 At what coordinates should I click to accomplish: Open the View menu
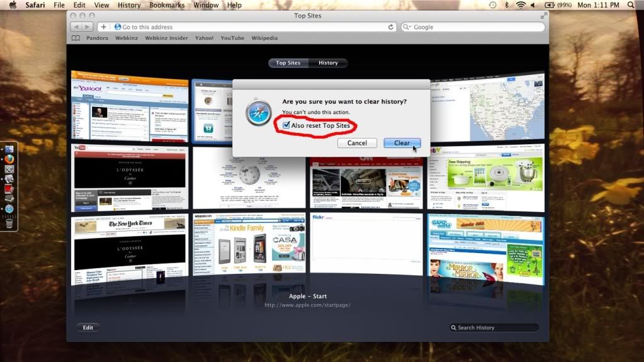(101, 5)
